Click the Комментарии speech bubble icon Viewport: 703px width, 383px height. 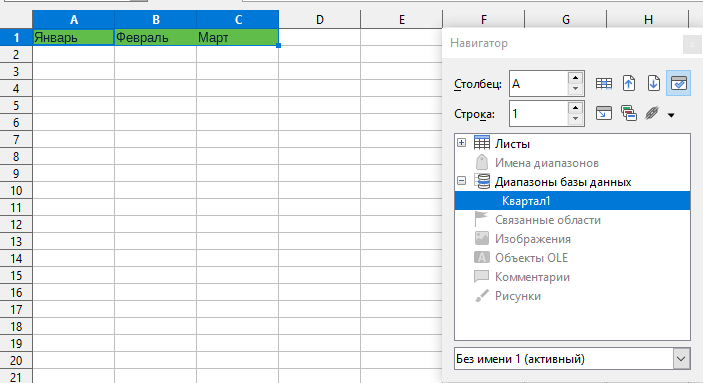click(481, 276)
